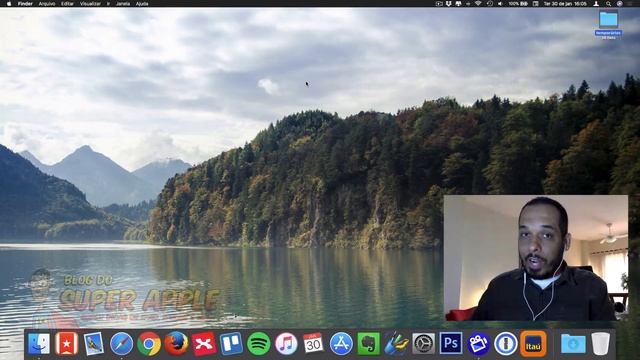Open the user account menu bar icon
Screen dimensions: 640x360
point(596,4)
